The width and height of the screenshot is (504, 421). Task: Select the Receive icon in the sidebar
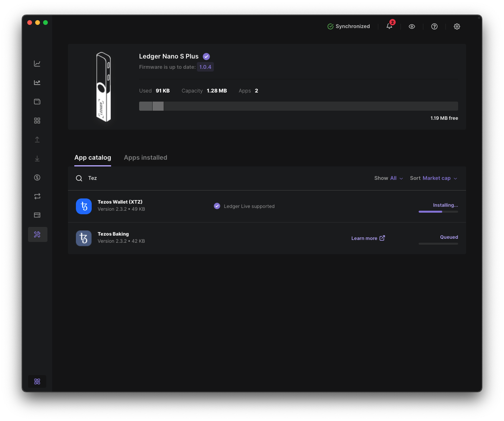pos(37,158)
